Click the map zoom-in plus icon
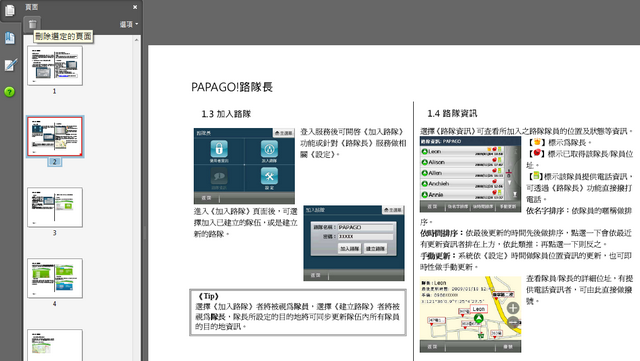 coord(513,308)
